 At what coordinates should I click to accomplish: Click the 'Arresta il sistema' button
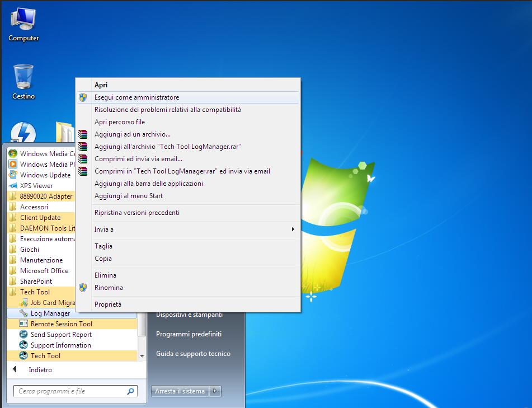coord(180,391)
